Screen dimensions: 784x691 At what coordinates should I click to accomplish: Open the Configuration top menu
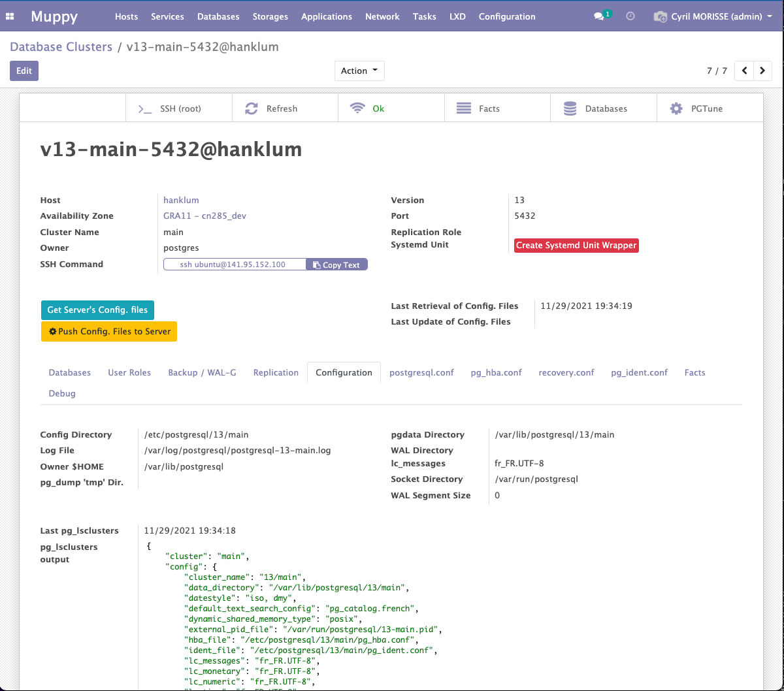pos(507,16)
